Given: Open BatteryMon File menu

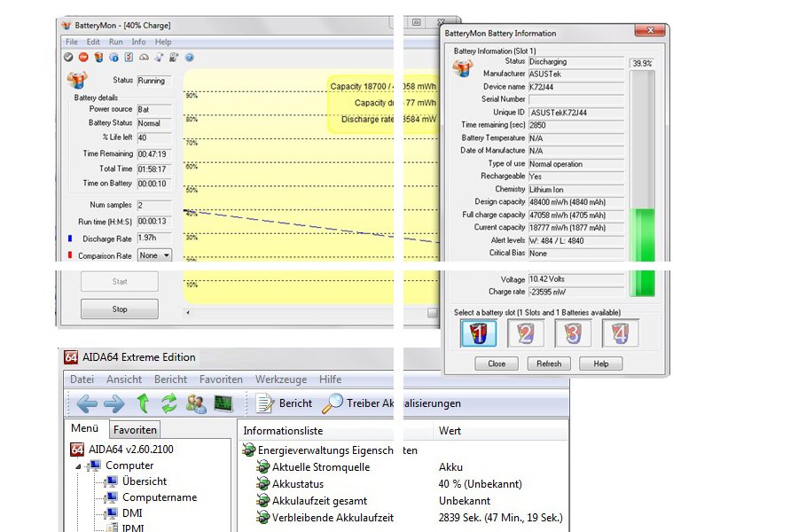Looking at the screenshot, I should point(72,42).
